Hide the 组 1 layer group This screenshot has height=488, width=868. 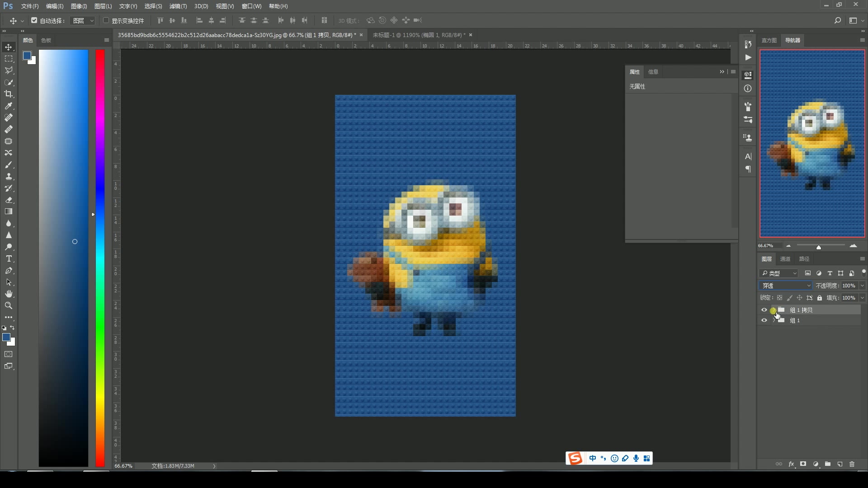[764, 320]
